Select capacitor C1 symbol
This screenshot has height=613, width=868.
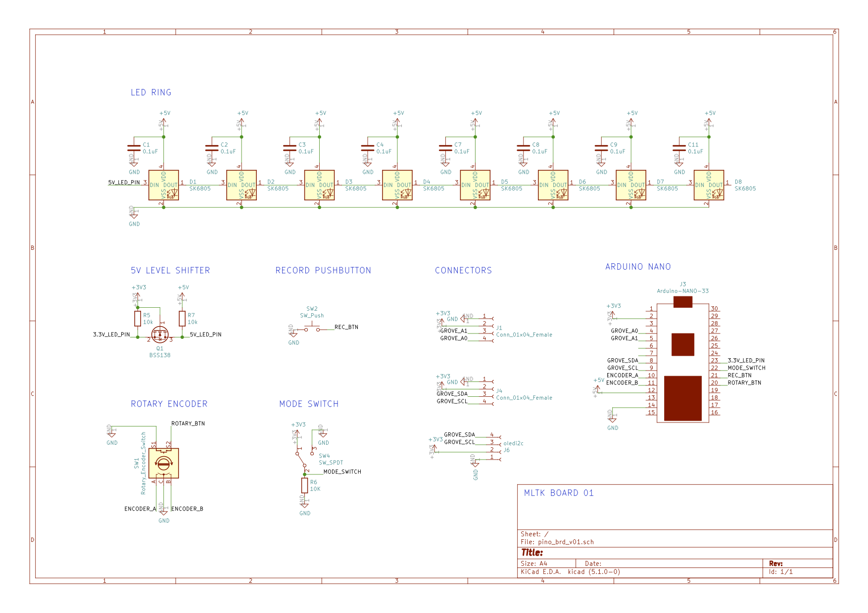point(134,148)
